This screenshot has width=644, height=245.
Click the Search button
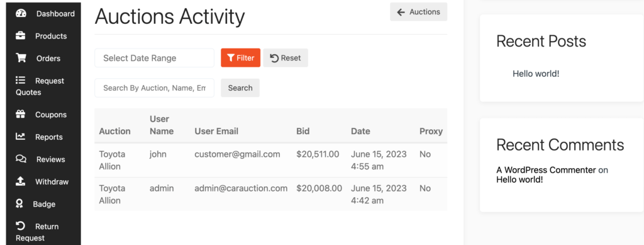(x=240, y=88)
